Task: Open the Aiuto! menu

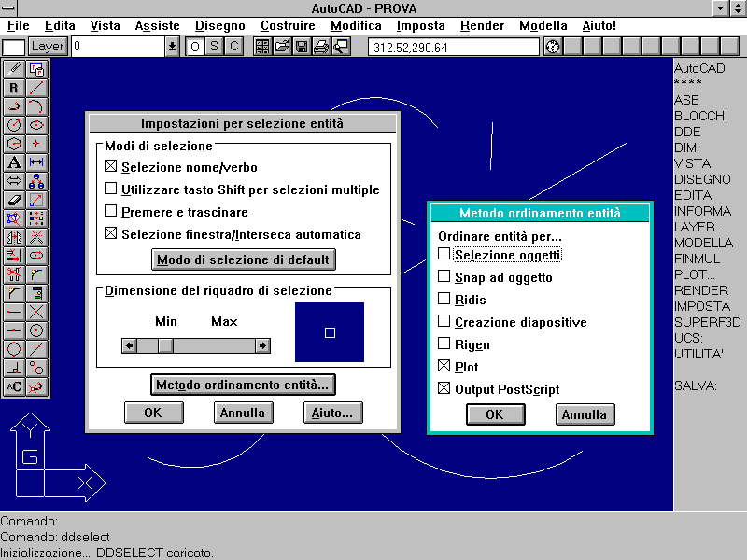Action: pos(599,25)
